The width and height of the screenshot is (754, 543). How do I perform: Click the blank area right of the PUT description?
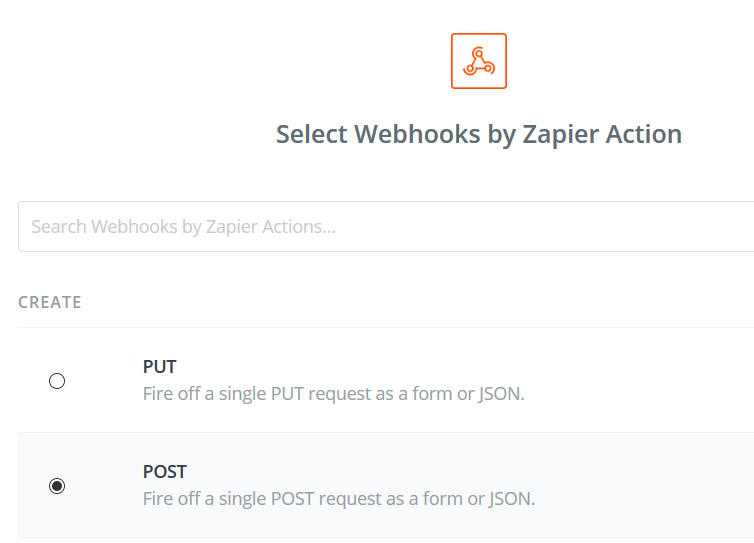pyautogui.click(x=640, y=394)
